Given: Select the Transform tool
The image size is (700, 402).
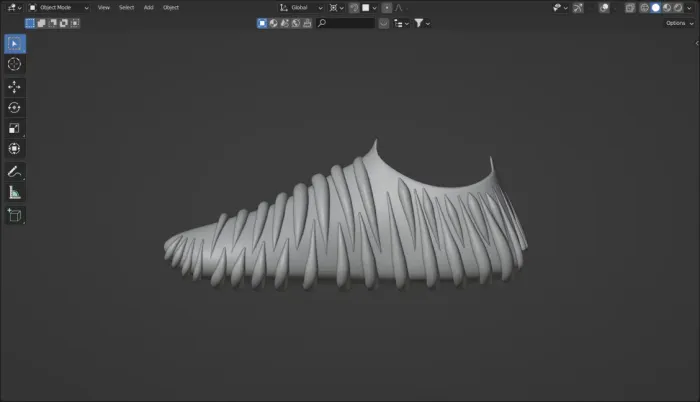Looking at the screenshot, I should tap(15, 149).
